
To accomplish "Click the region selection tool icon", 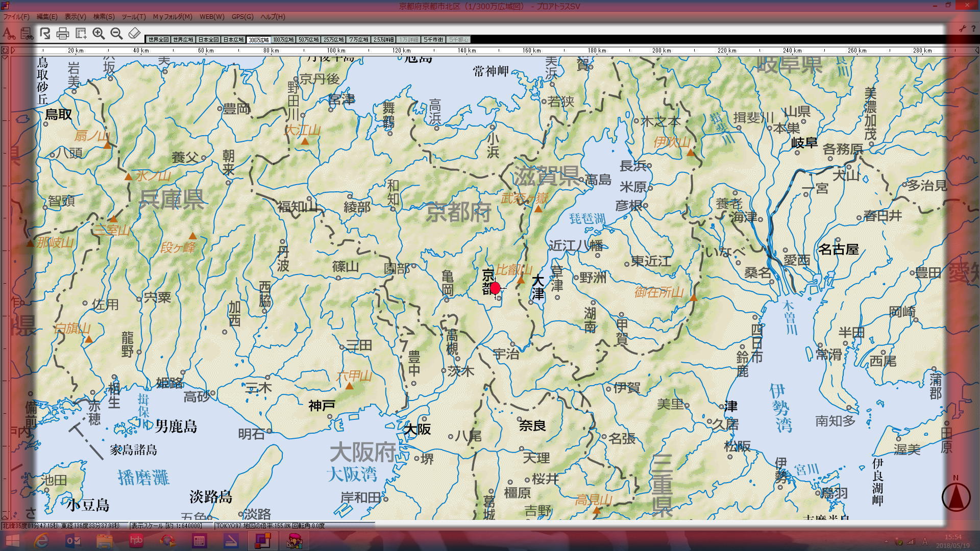I will 81,34.
